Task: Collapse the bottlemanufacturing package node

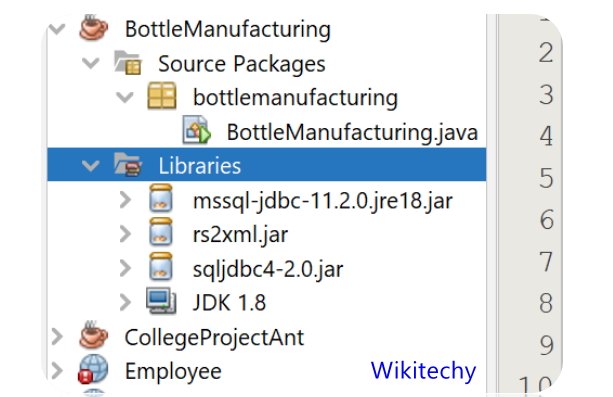Action: tap(125, 97)
